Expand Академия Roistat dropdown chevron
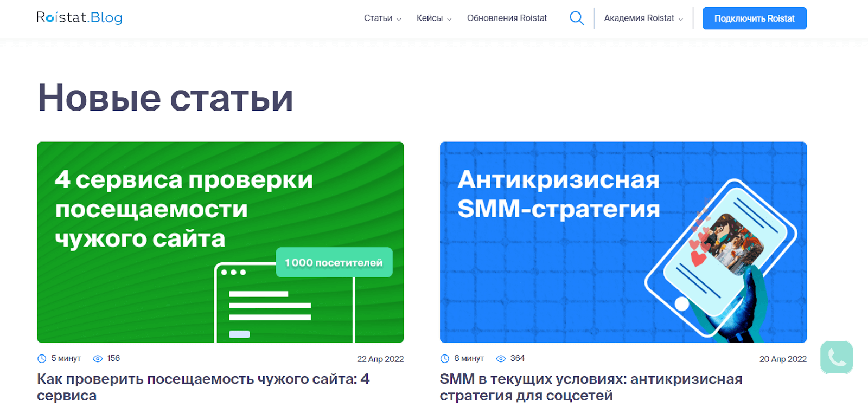Image resolution: width=868 pixels, height=420 pixels. pos(681,19)
